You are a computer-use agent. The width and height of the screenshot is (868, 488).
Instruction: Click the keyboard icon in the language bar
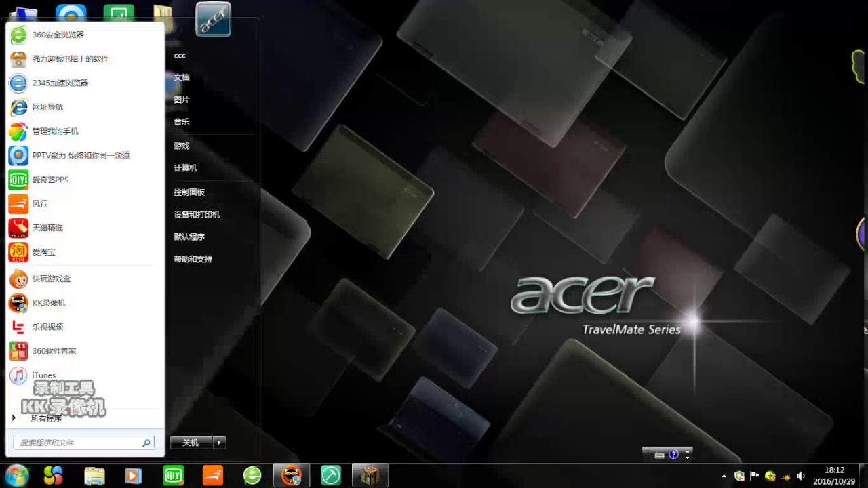click(659, 455)
